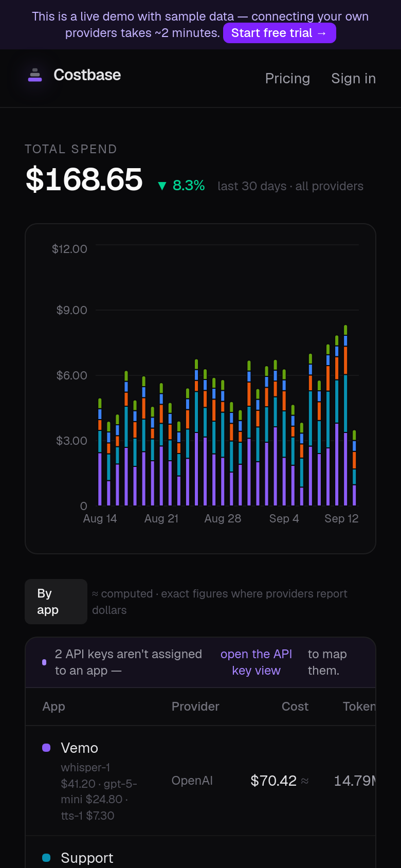
Task: Click the Costbase logo icon
Action: [35, 75]
